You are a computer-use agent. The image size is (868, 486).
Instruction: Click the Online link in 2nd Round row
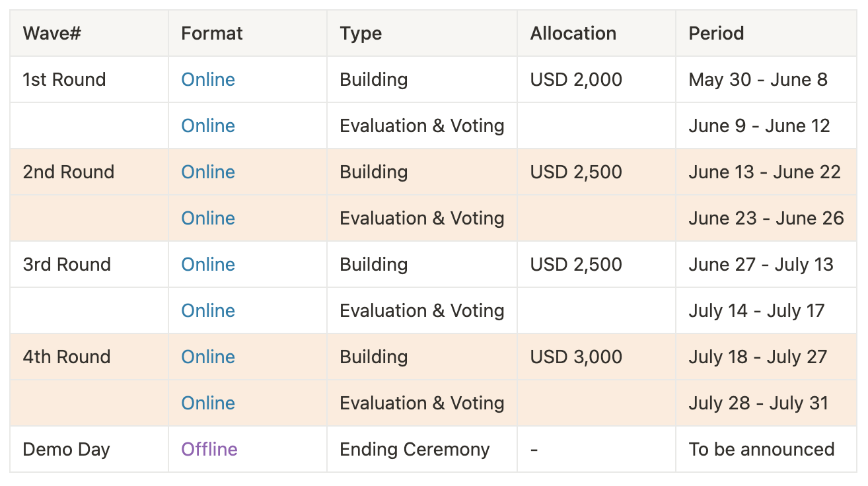(208, 172)
